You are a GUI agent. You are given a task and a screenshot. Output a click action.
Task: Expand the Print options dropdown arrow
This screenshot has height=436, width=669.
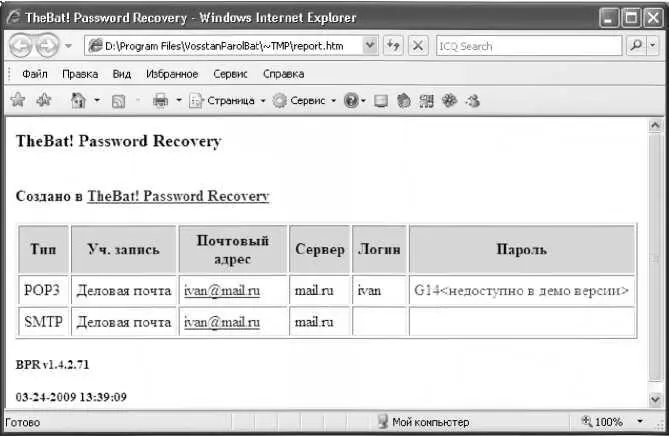coord(179,101)
